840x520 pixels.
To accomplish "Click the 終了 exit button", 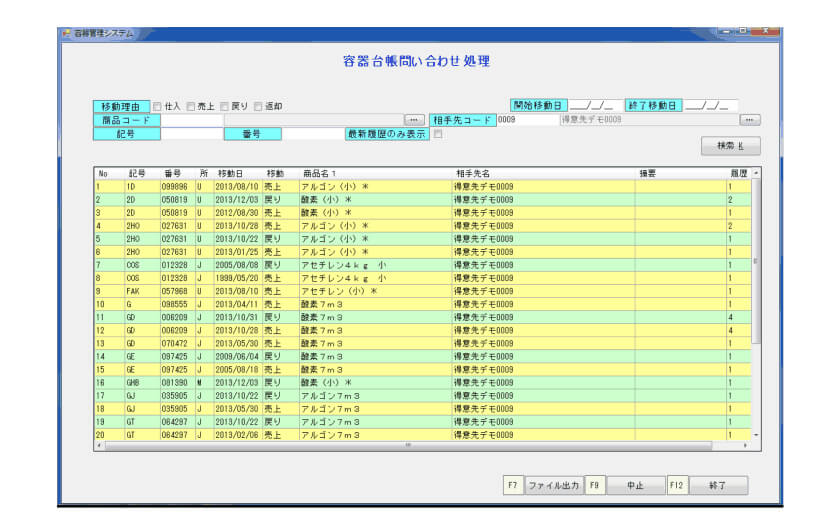I will pos(718,485).
